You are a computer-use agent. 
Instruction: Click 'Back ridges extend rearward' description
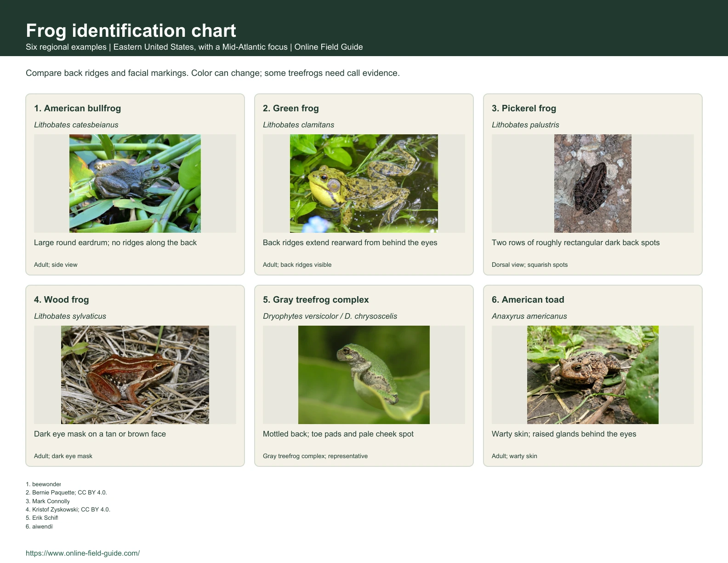350,243
